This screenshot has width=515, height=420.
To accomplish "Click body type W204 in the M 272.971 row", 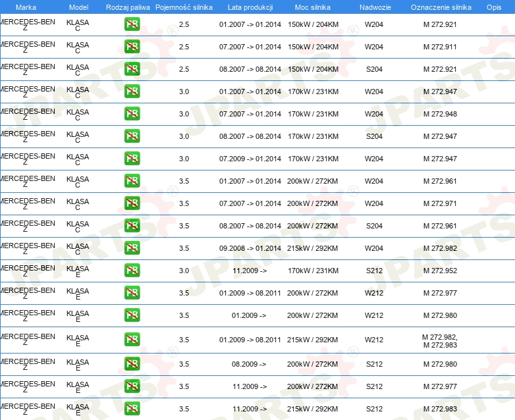I will [x=374, y=203].
